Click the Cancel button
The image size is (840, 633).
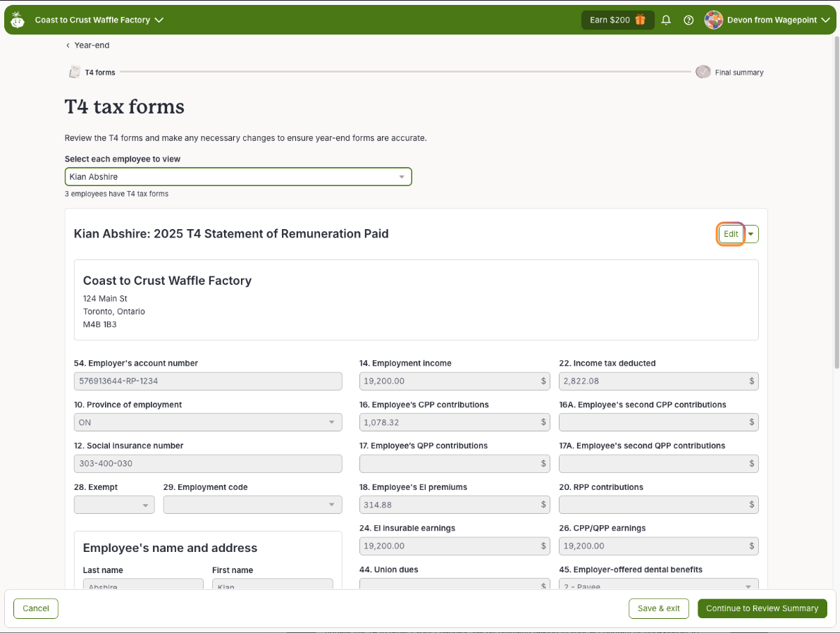[x=36, y=608]
